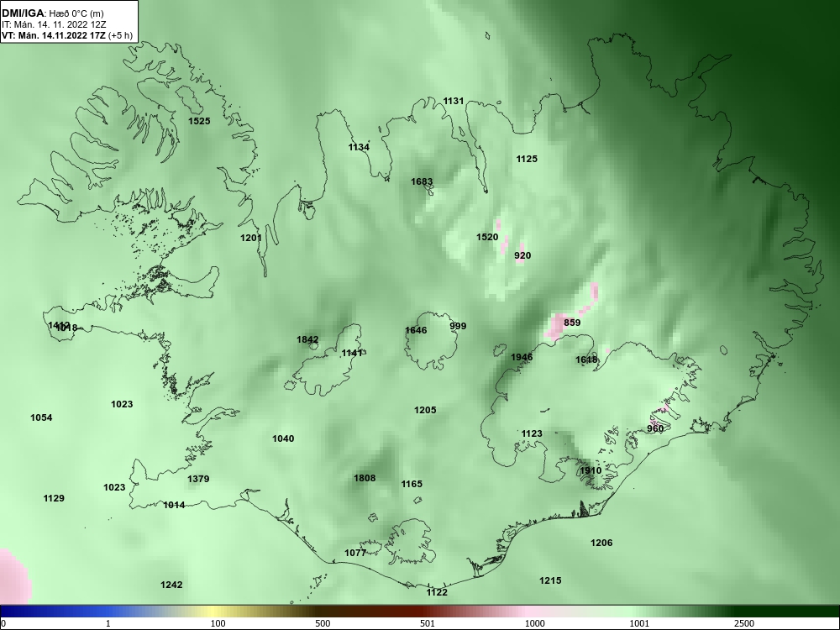Click the 960 height label
The image size is (840, 630).
click(655, 428)
